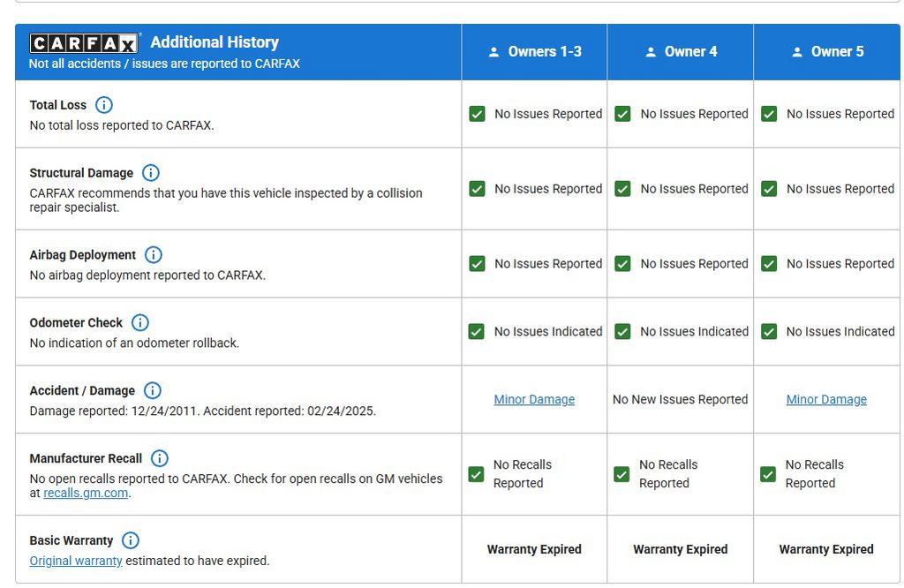Viewport: 904px width, 588px height.
Task: Visit the recalls.gm.com link
Action: 86,494
